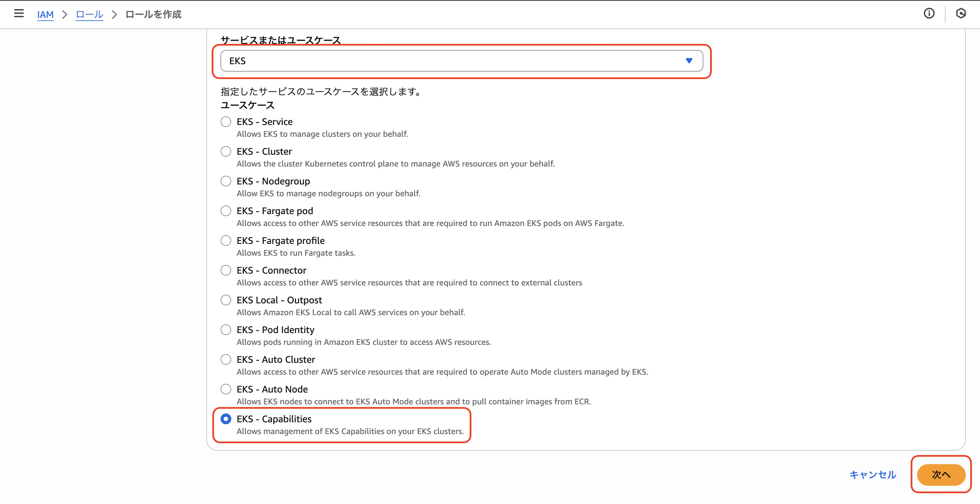Select the EKS - Auto Cluster use case

(x=226, y=359)
